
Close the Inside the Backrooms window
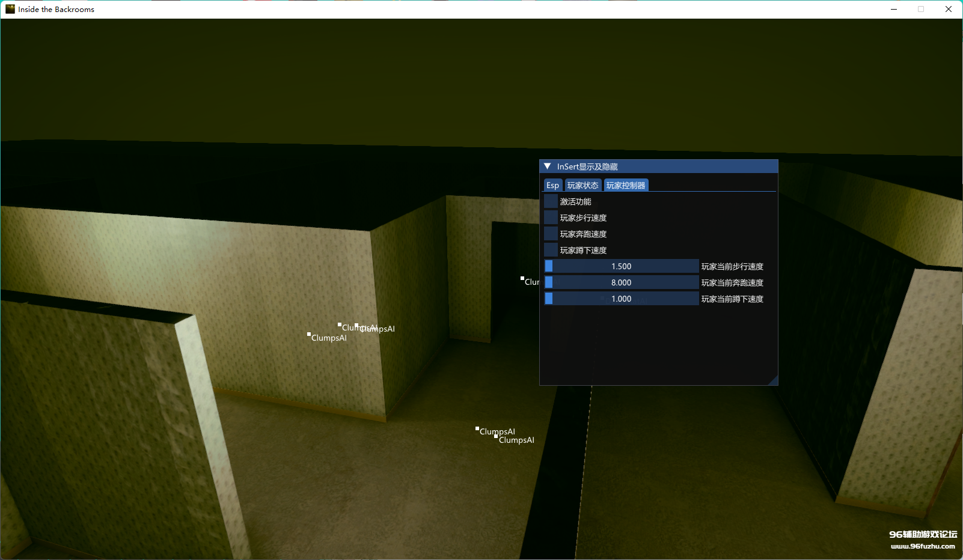(x=949, y=9)
